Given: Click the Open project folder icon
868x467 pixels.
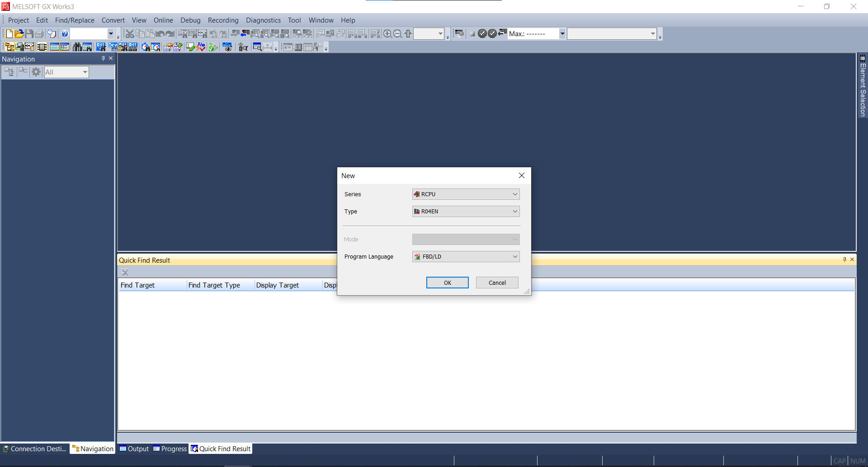Looking at the screenshot, I should point(19,33).
